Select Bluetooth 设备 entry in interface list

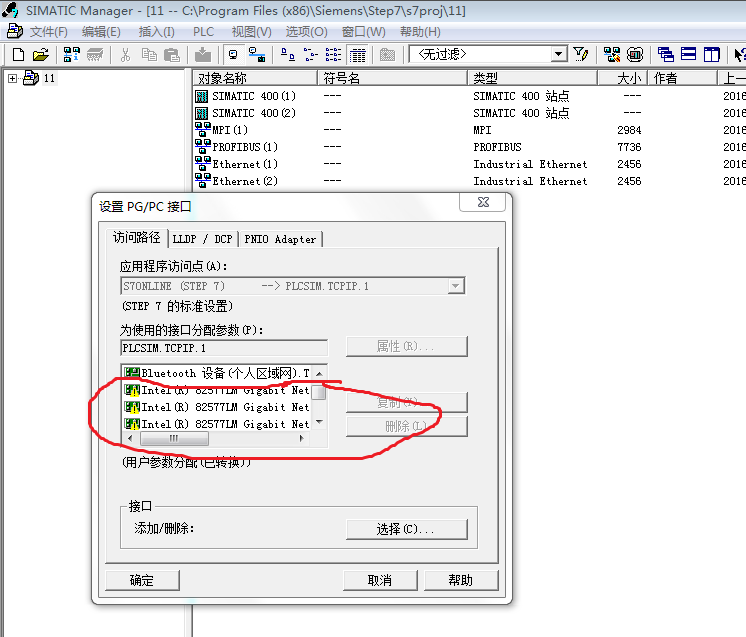[x=217, y=373]
